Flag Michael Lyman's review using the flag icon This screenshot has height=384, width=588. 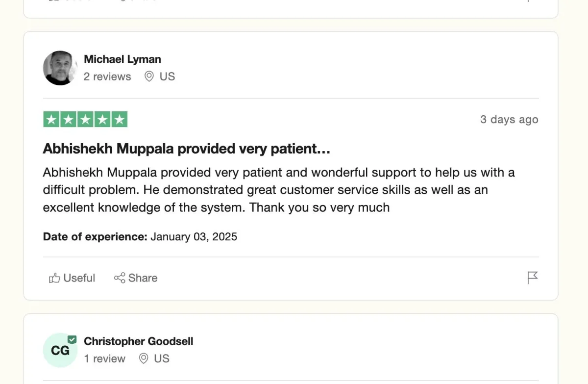[533, 278]
